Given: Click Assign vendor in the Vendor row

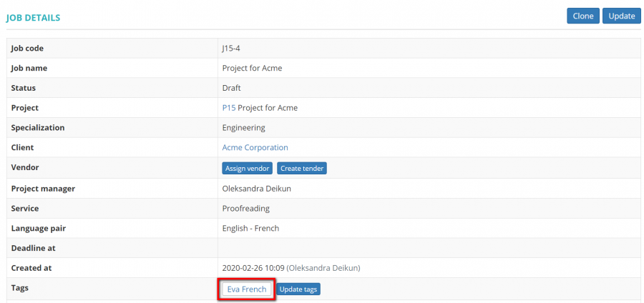Looking at the screenshot, I should point(247,169).
